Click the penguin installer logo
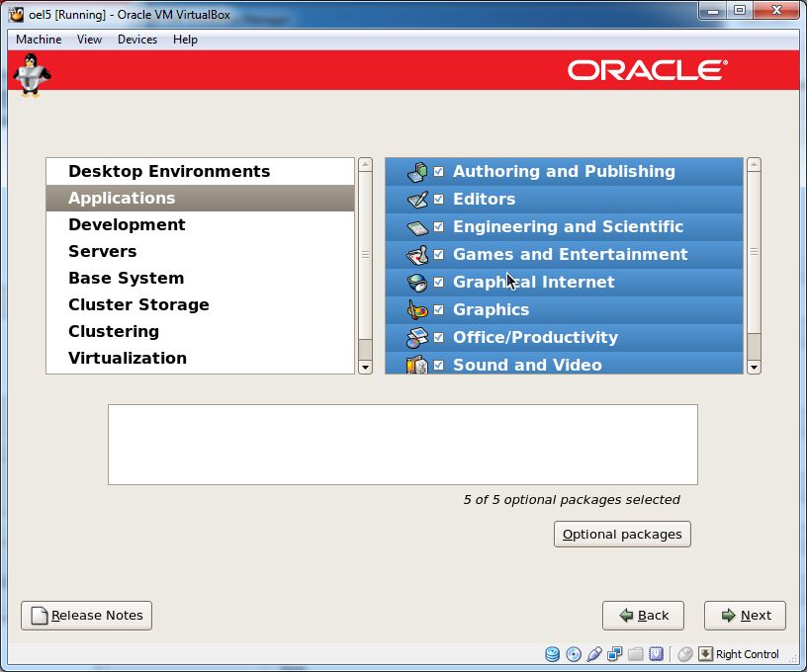This screenshot has height=672, width=807. tap(32, 75)
